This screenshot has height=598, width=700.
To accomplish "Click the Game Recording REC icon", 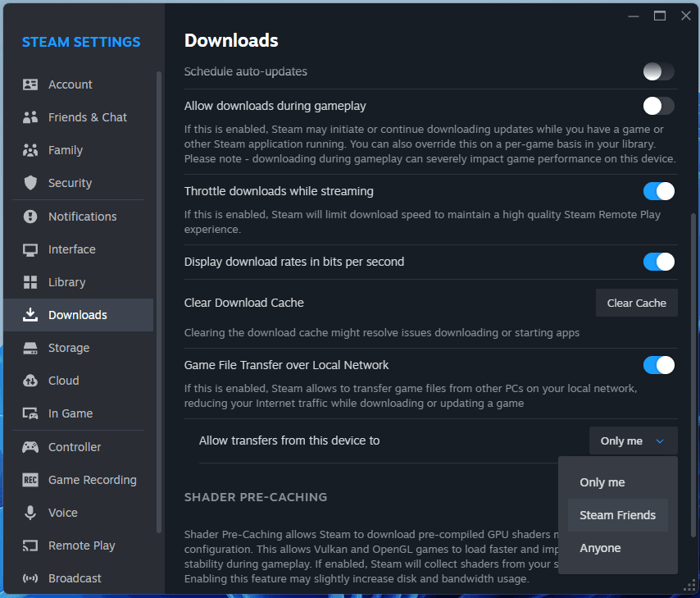I will pyautogui.click(x=30, y=480).
